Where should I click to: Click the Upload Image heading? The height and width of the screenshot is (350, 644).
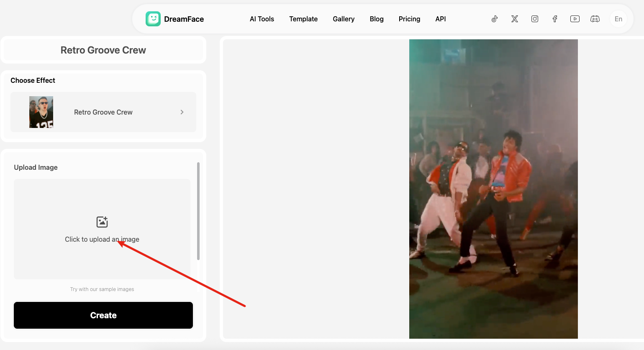[x=36, y=167]
